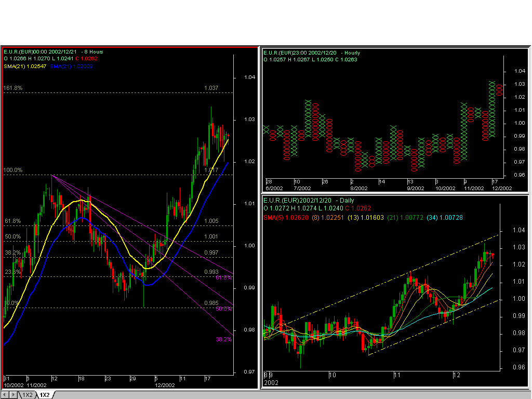Switch to the inactive first 1X2 tab

pyautogui.click(x=27, y=395)
